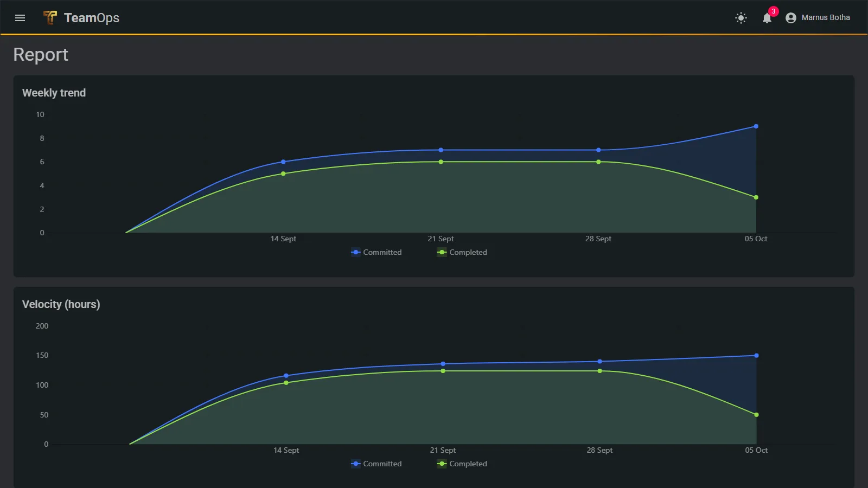This screenshot has width=868, height=488.
Task: Select Velocity Committed point at 05 Oct
Action: click(x=756, y=356)
